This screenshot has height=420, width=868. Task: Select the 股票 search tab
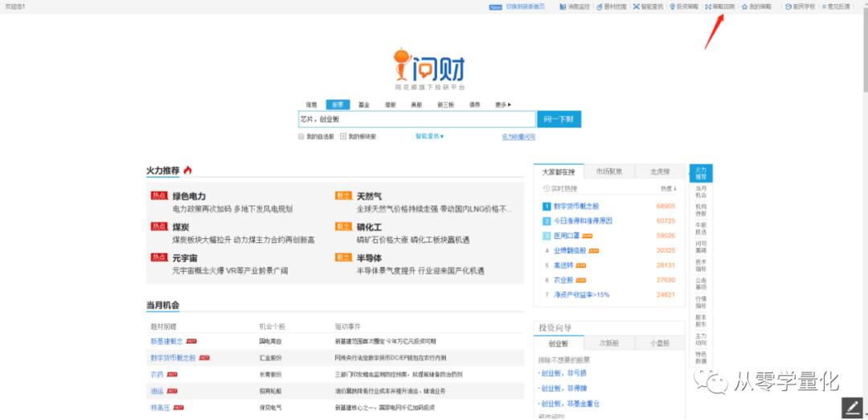coord(338,104)
